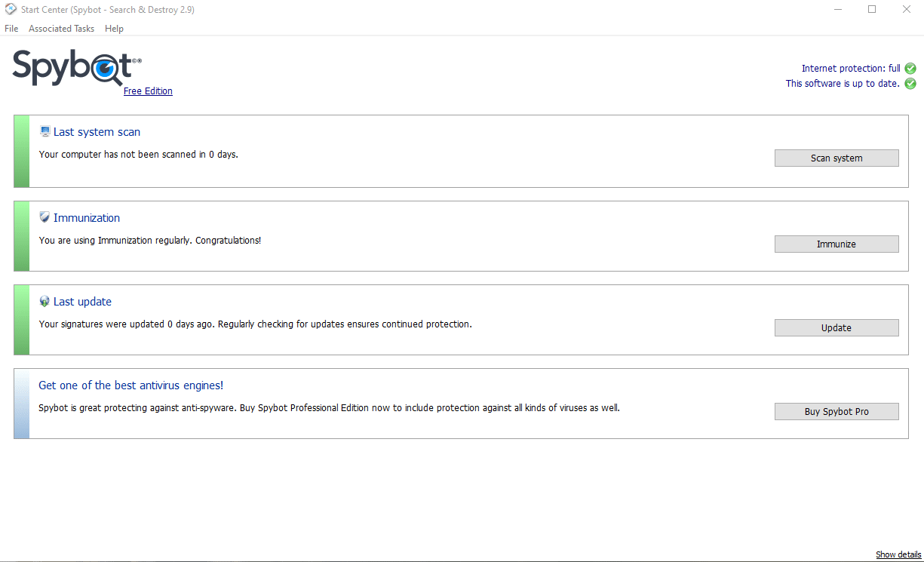Open the Free Edition link

pos(148,91)
